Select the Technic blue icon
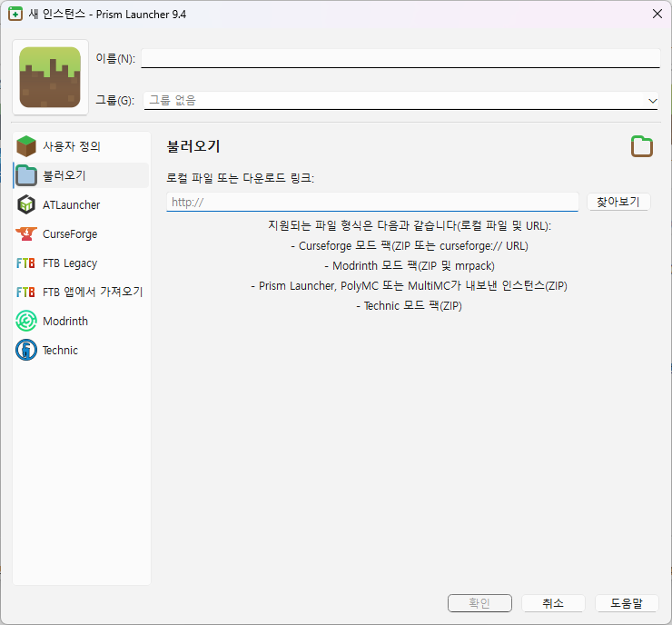This screenshot has height=625, width=672. coord(26,351)
